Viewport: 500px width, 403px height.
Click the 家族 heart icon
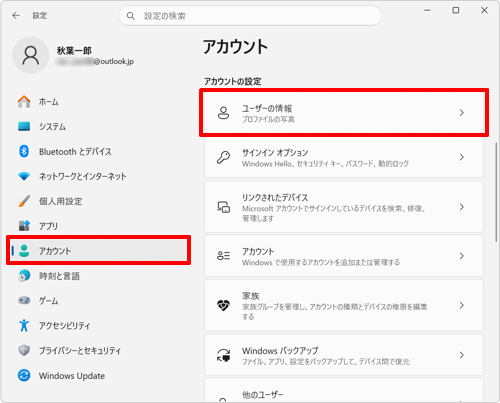223,305
